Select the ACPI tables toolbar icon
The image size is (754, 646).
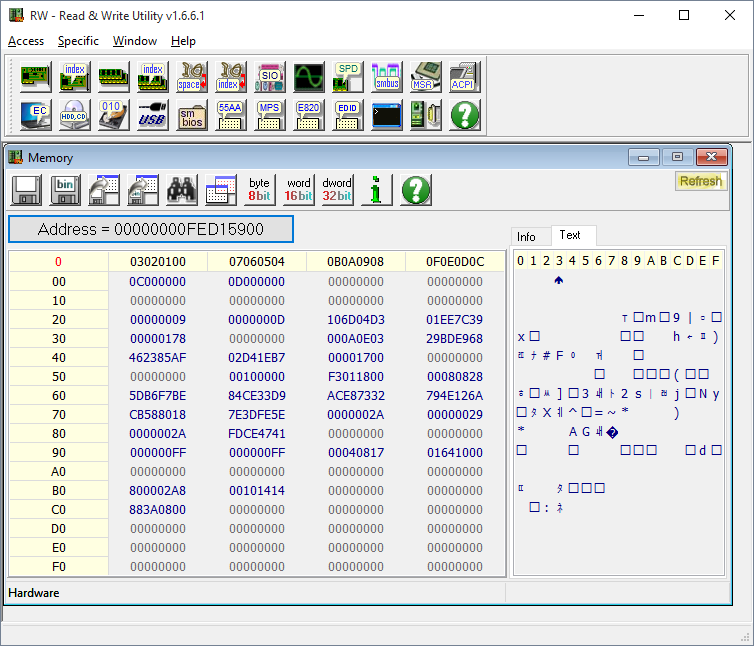click(x=463, y=77)
